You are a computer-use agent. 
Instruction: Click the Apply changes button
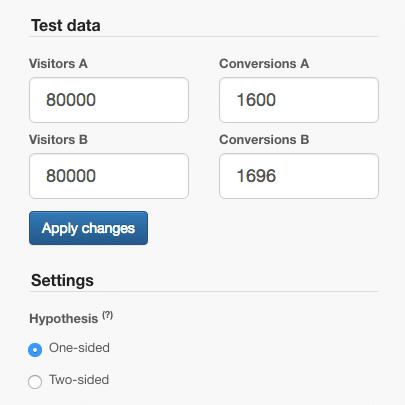pyautogui.click(x=88, y=228)
